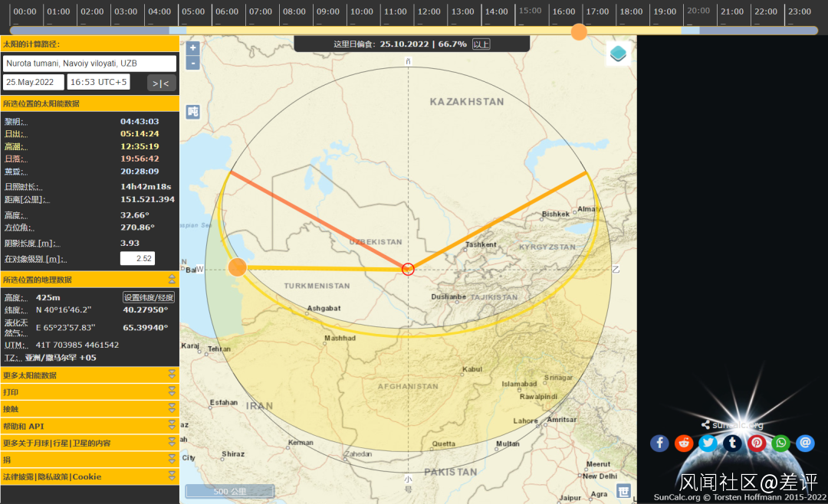This screenshot has width=828, height=504.
Task: Click the sun position marker on map
Action: tap(238, 267)
